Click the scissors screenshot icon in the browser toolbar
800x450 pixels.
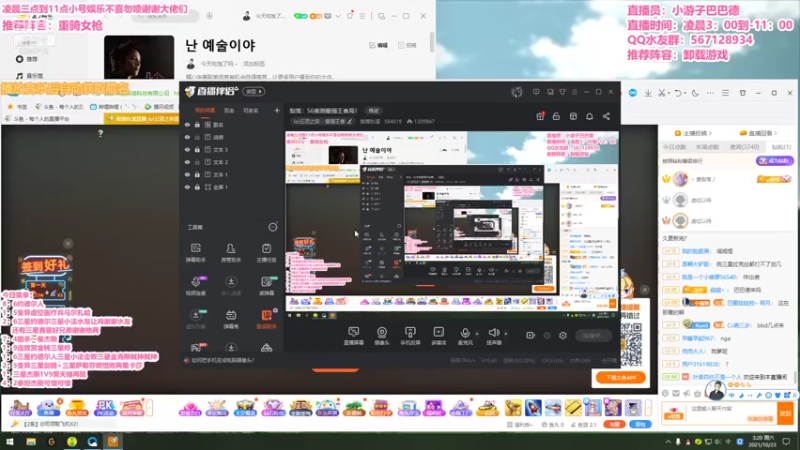point(662,93)
